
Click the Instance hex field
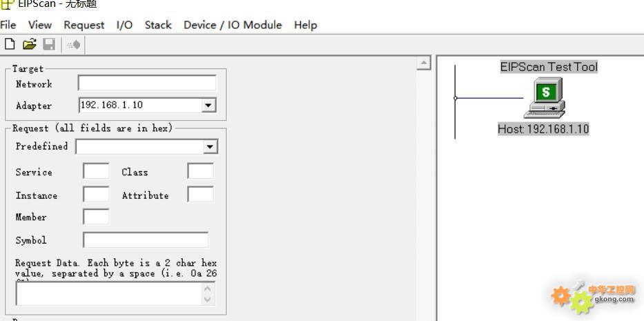96,194
